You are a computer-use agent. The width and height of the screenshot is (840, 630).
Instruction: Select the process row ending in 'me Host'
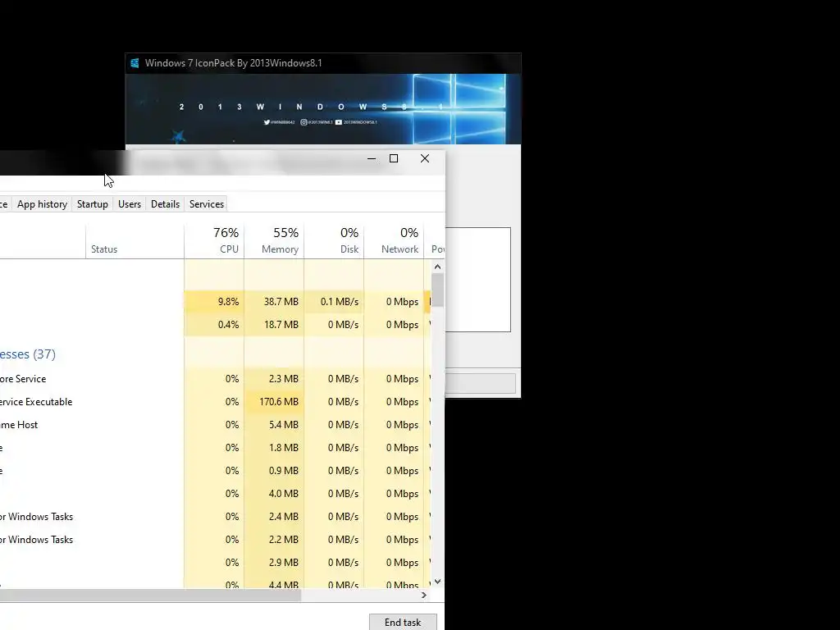(x=214, y=425)
